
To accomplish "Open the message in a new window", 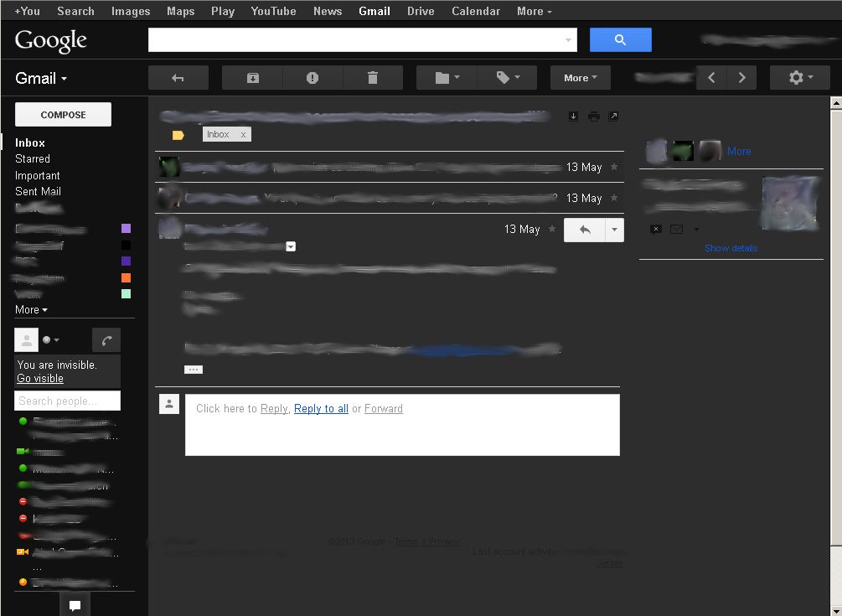I will point(613,116).
